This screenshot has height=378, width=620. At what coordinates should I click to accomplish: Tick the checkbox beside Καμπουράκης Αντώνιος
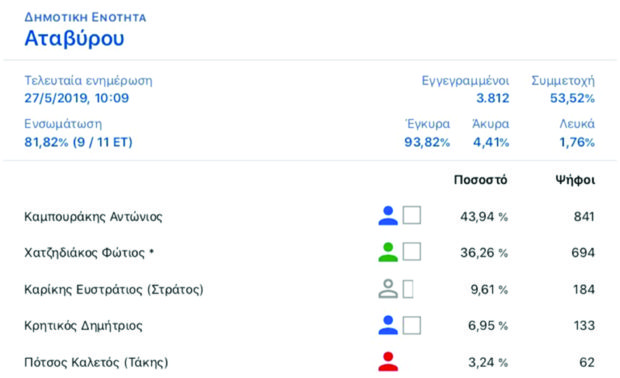click(x=412, y=215)
